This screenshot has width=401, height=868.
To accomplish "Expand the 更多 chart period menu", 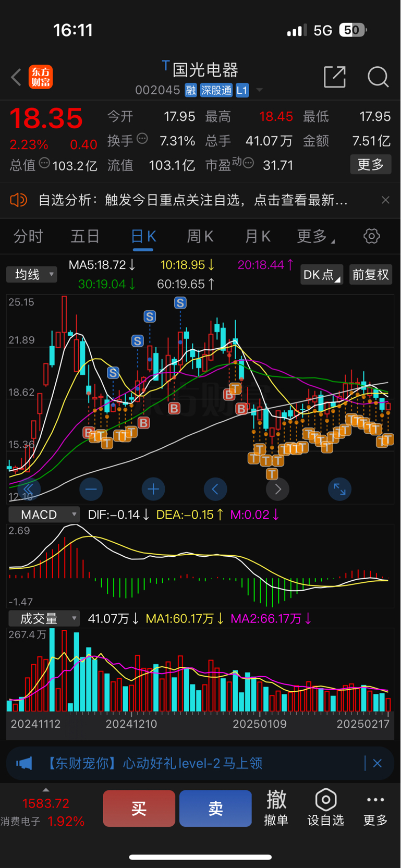I will [315, 237].
